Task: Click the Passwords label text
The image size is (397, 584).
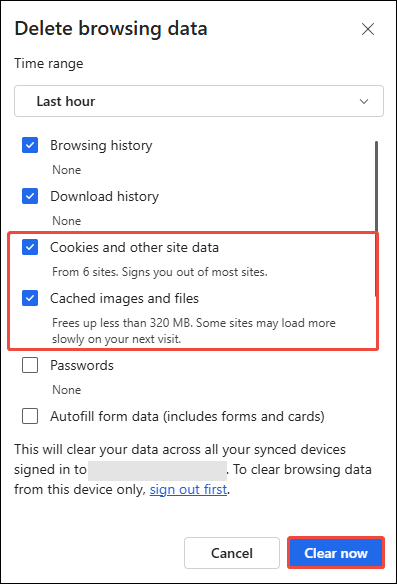Action: tap(82, 365)
